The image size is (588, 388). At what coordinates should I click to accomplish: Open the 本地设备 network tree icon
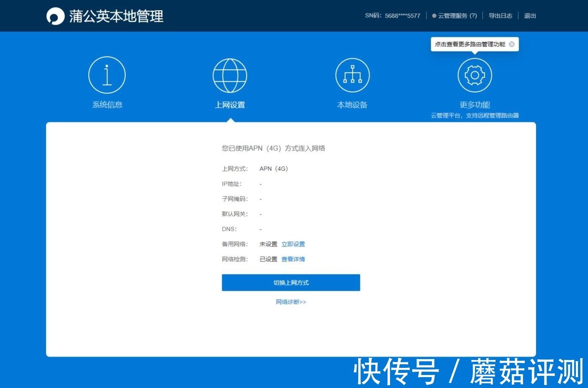point(352,75)
